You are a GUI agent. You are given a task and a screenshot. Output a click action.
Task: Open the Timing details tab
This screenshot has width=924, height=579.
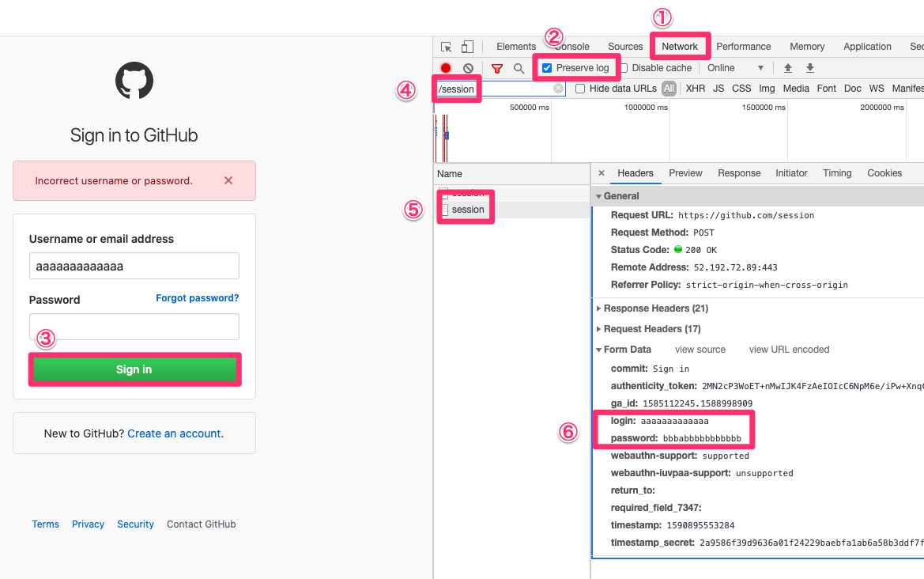click(837, 173)
